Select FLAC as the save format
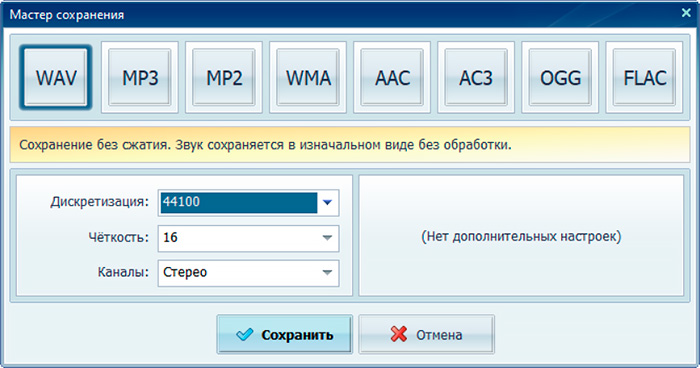 coord(644,78)
